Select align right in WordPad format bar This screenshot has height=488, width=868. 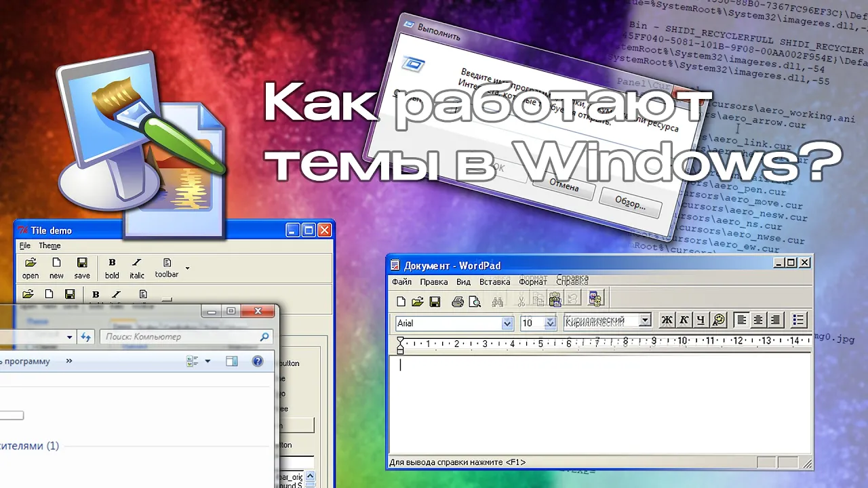(775, 321)
